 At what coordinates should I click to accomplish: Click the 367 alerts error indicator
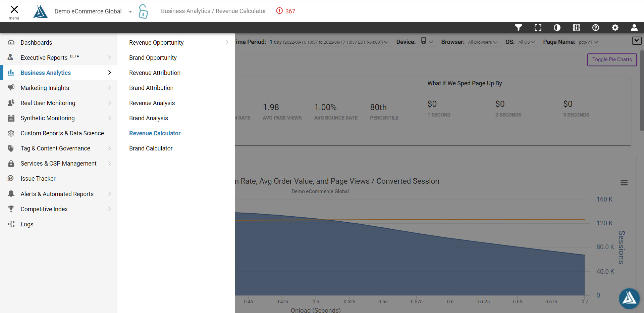pos(286,11)
